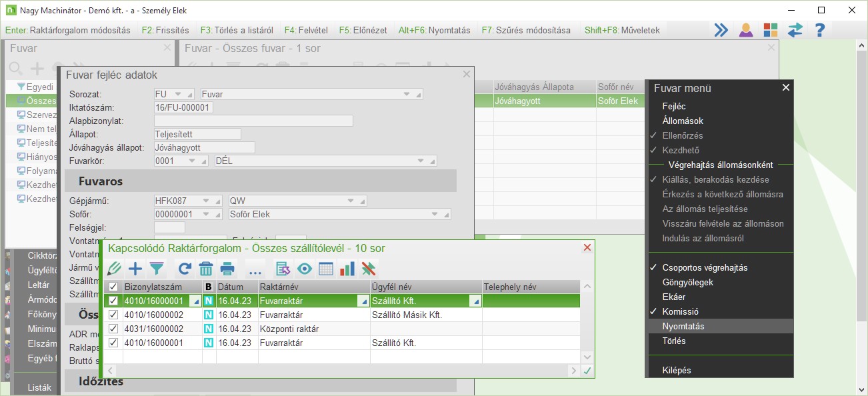Select Fejléc in the Fuvar menü
This screenshot has width=868, height=396.
[x=674, y=106]
